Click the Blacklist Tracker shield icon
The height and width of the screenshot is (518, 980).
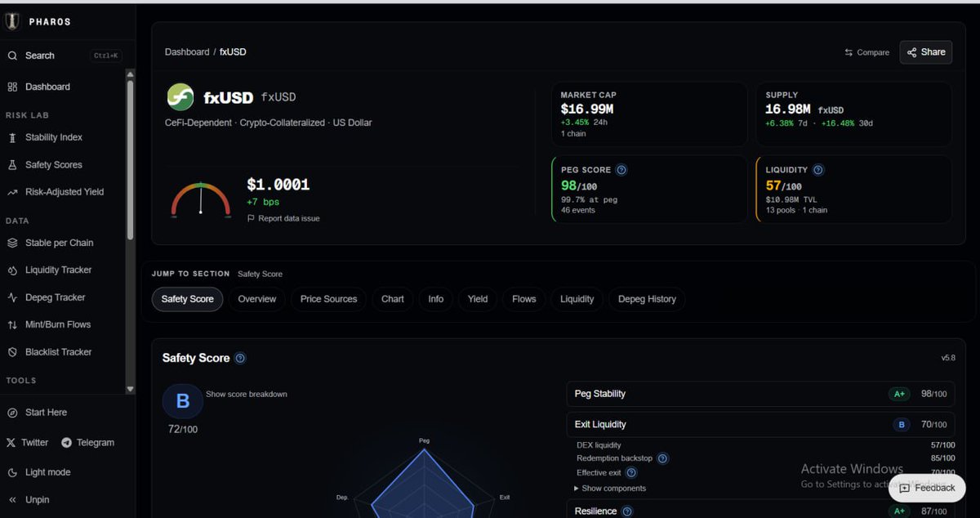12,352
